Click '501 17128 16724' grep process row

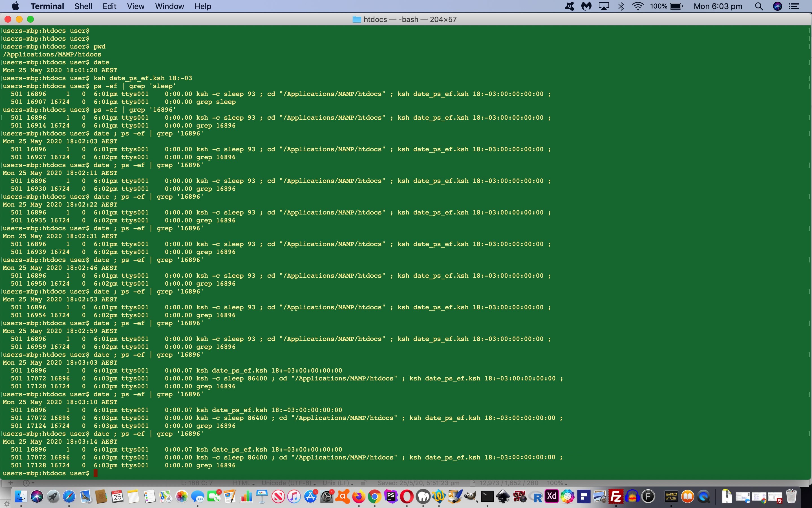point(123,465)
